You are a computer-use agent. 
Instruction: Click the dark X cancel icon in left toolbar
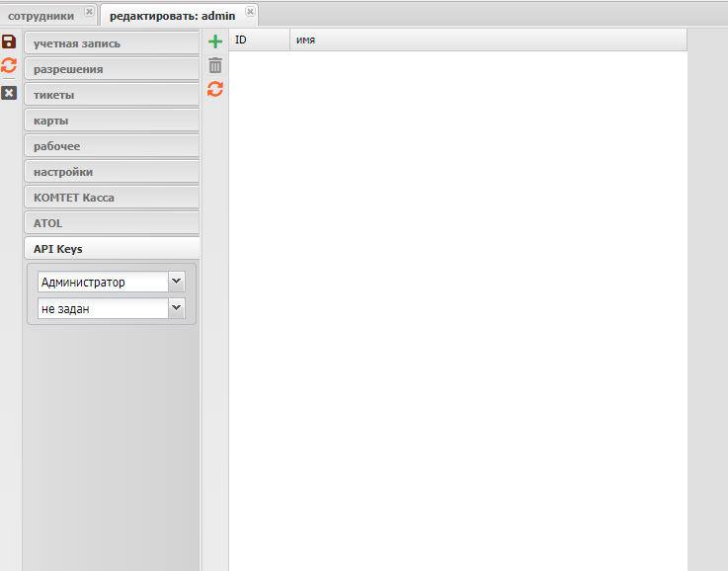tap(9, 92)
